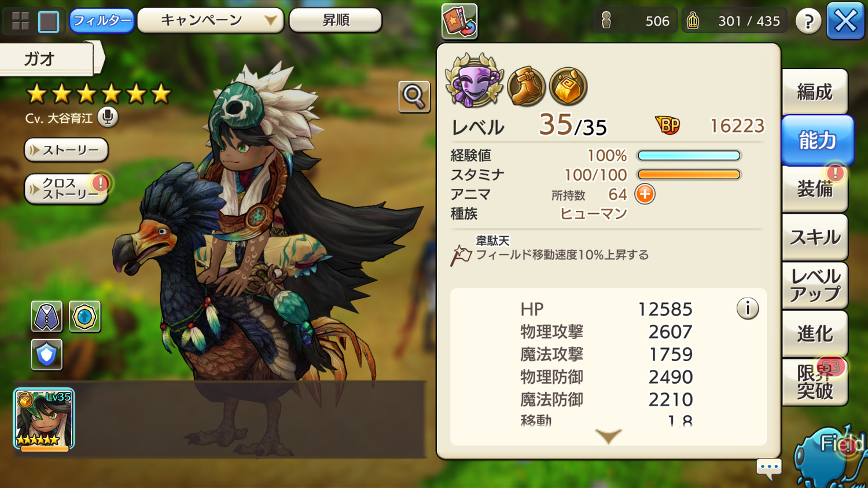This screenshot has height=488, width=868.
Task: Select the Lv35 ガオ character thumbnail
Action: coord(44,419)
